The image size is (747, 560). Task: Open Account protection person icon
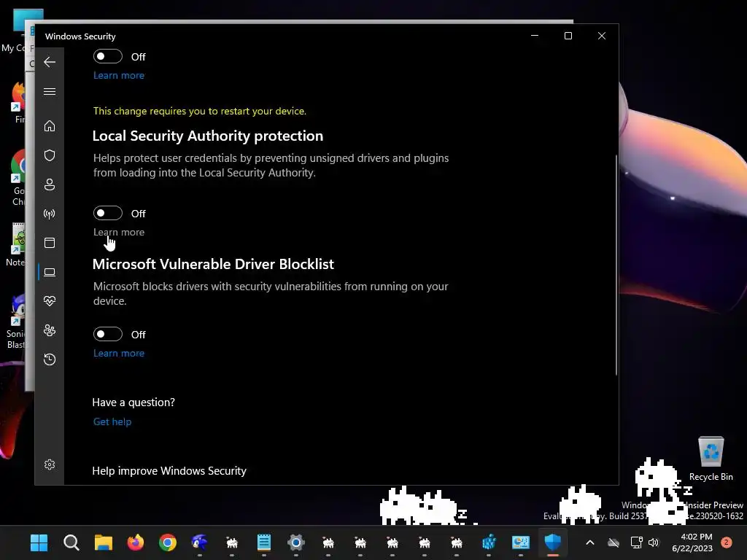pos(50,184)
